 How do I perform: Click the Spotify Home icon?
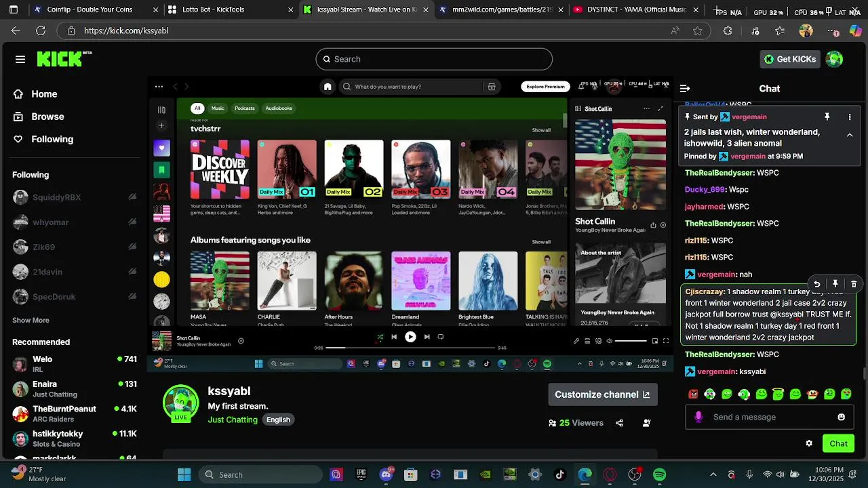click(x=328, y=87)
